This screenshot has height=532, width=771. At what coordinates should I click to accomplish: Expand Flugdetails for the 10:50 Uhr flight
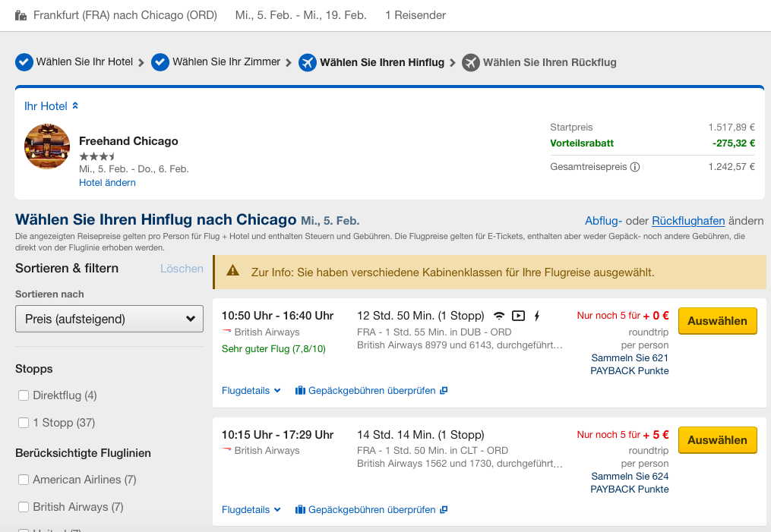click(x=251, y=391)
